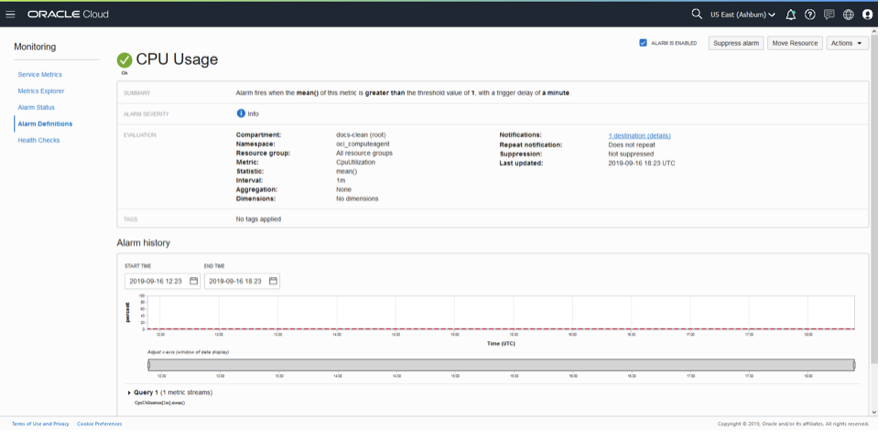Image resolution: width=880 pixels, height=432 pixels.
Task: Uncheck the Alarm Is Enabled checkbox
Action: click(643, 43)
